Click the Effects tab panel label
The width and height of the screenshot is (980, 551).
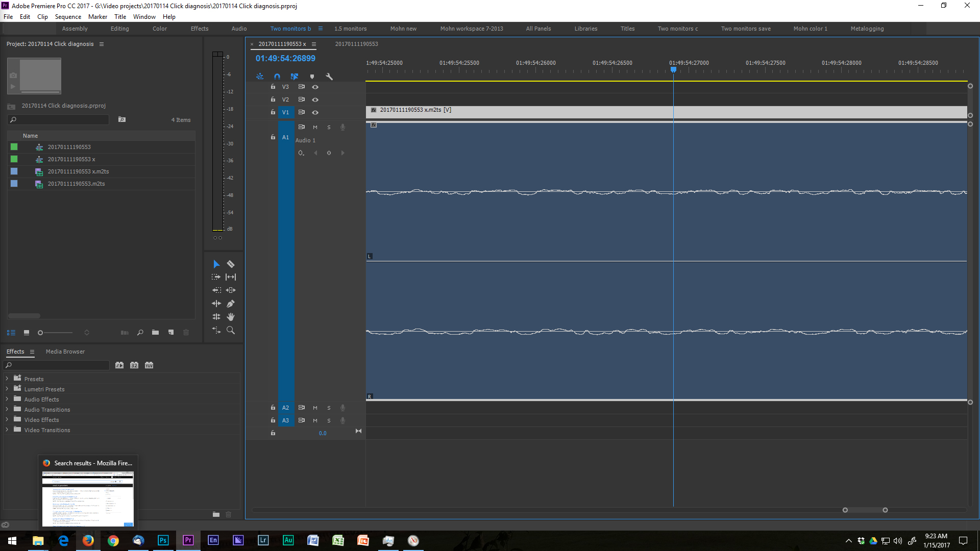click(x=15, y=351)
